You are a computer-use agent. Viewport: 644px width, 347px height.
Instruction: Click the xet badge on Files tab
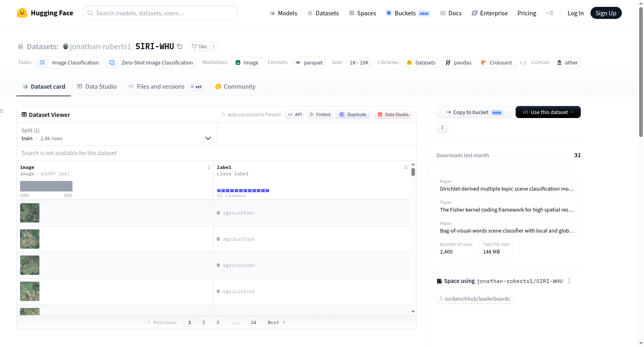pos(196,87)
